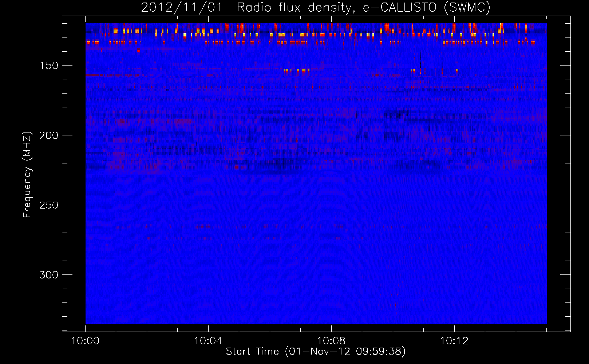Click the 10:00 time tick label

tap(85, 341)
